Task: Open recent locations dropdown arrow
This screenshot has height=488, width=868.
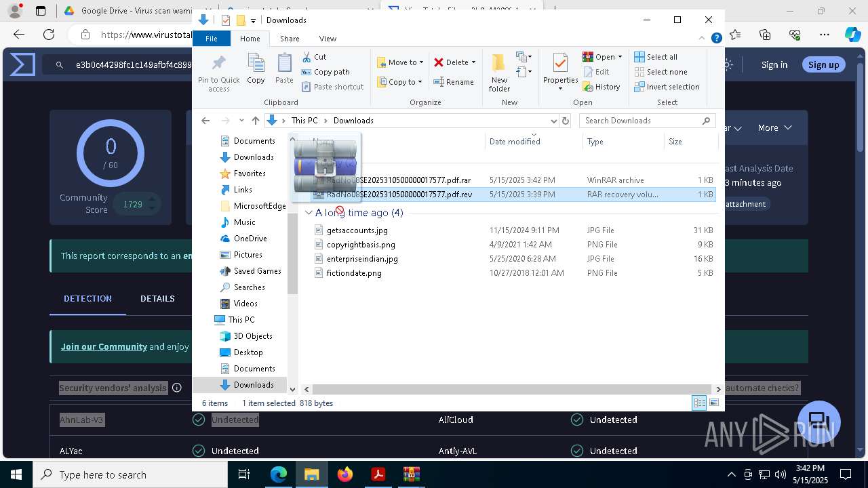Action: point(241,121)
